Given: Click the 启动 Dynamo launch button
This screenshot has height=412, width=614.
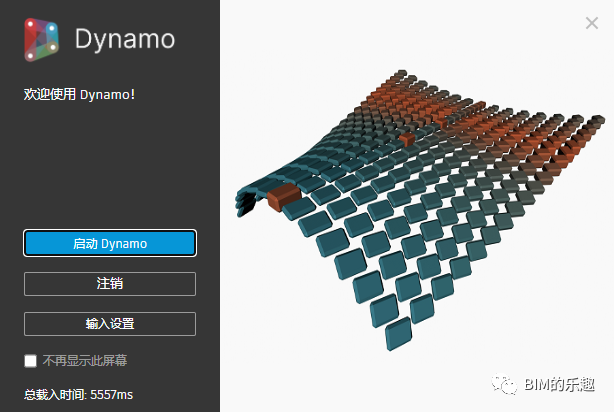Looking at the screenshot, I should click(x=110, y=243).
